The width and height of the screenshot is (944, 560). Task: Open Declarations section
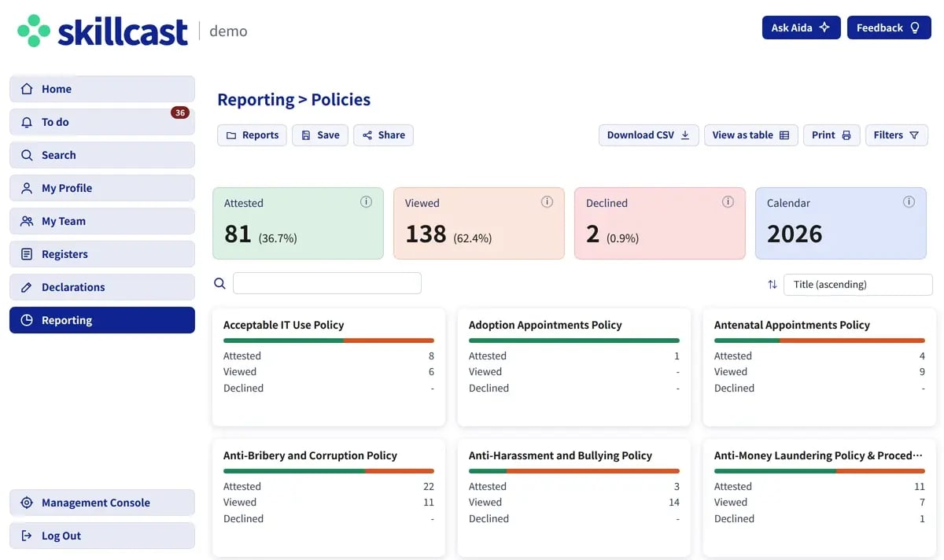pos(102,287)
